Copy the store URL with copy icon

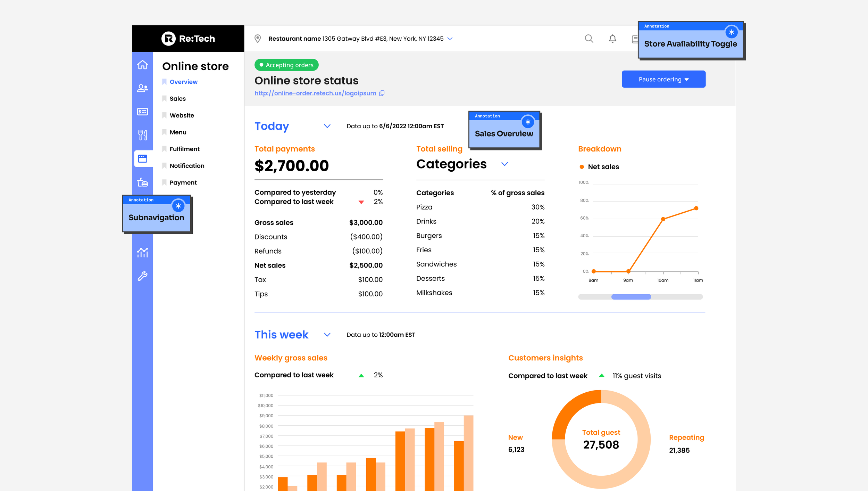coord(382,93)
